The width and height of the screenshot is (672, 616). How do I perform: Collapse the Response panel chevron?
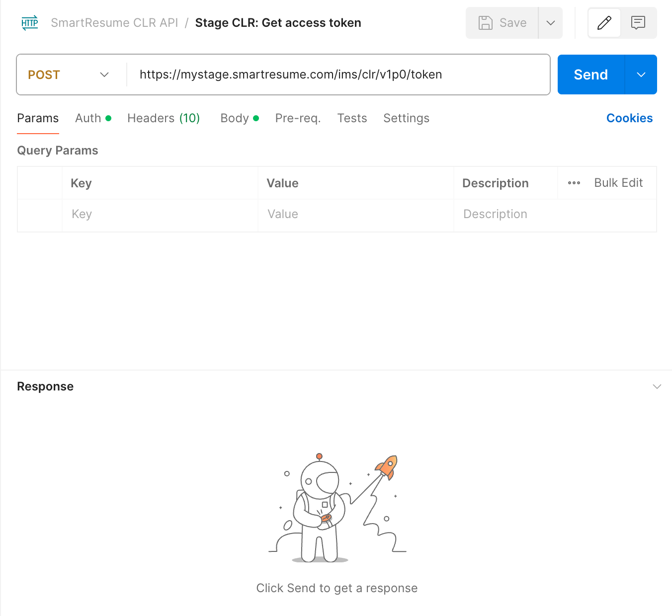pyautogui.click(x=657, y=386)
